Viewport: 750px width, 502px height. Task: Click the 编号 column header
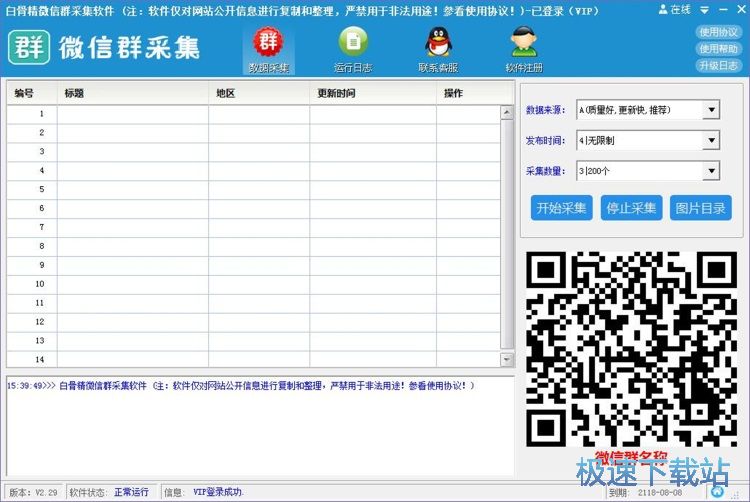(32, 93)
